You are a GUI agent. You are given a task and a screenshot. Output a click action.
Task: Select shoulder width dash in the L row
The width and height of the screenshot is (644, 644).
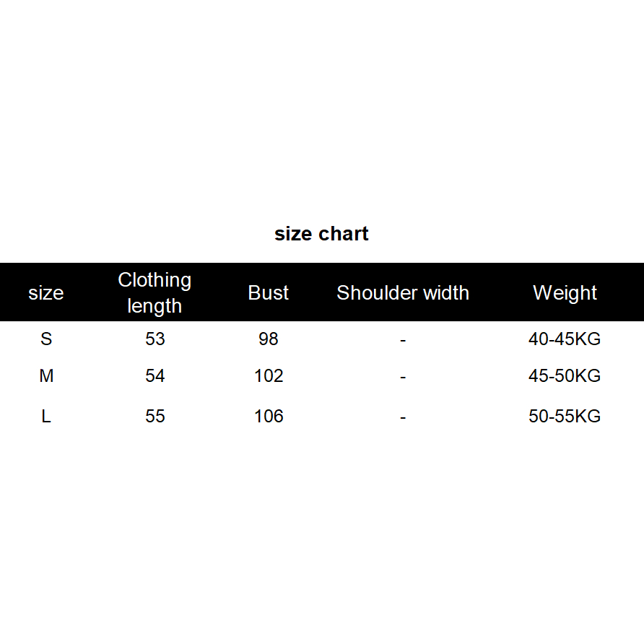[403, 417]
